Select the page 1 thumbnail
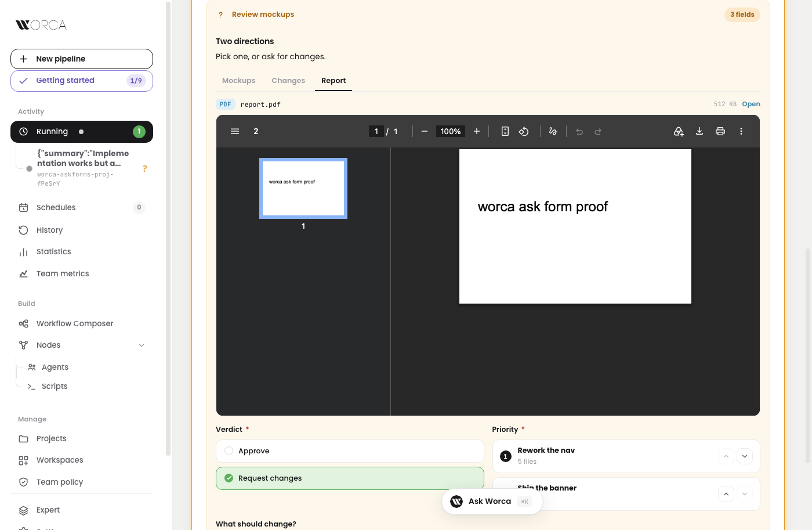Screen dimensions: 812x530 point(303,188)
